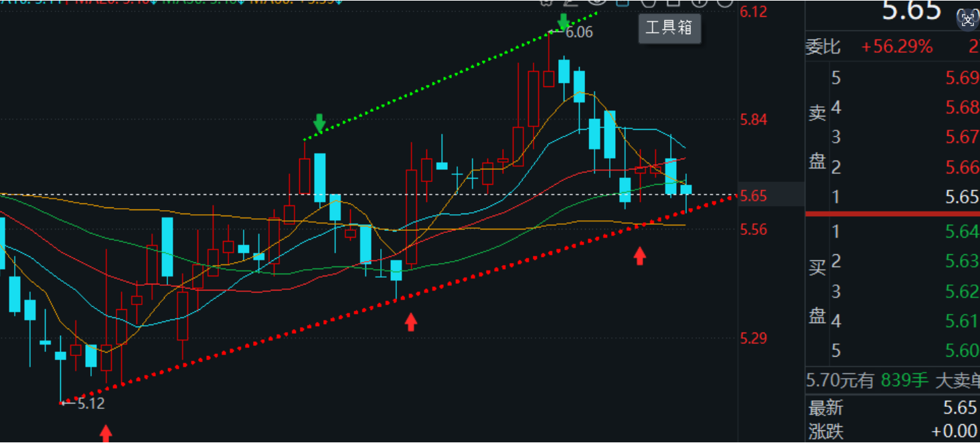Click the 5.12 low price label on chart
The width and height of the screenshot is (980, 443).
(91, 404)
